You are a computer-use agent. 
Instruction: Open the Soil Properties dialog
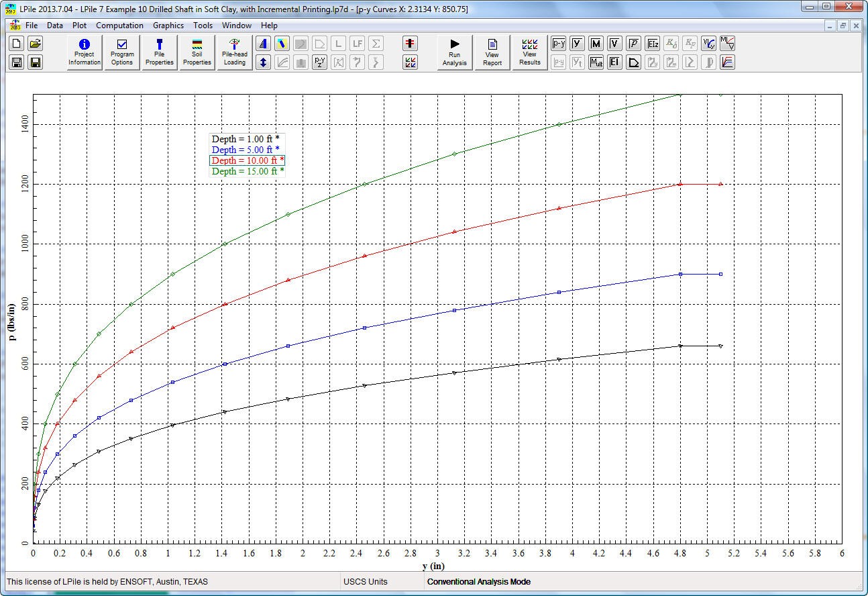(197, 52)
